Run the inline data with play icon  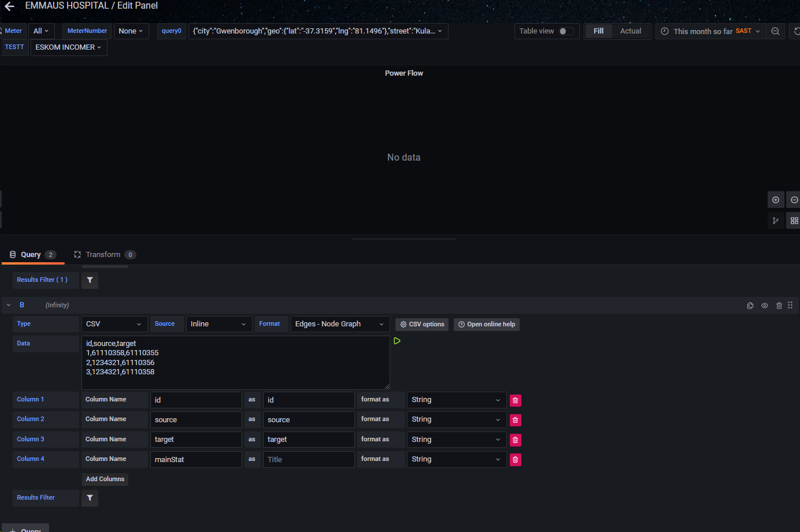397,341
